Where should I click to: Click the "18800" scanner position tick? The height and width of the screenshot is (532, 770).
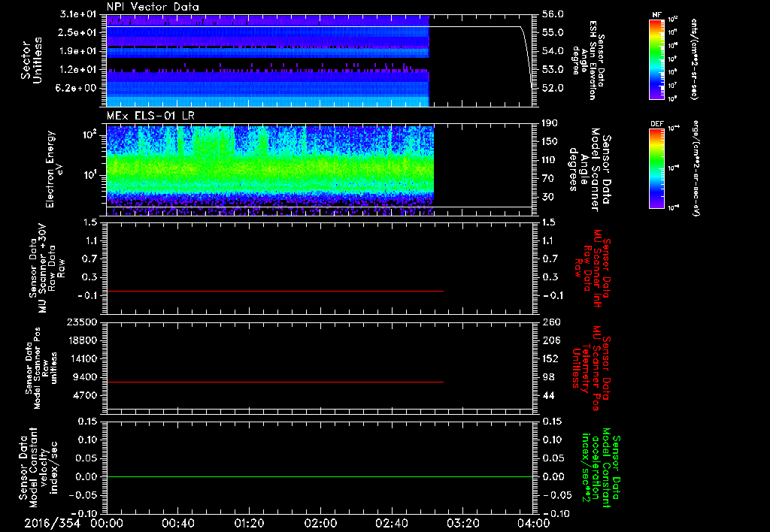84,340
